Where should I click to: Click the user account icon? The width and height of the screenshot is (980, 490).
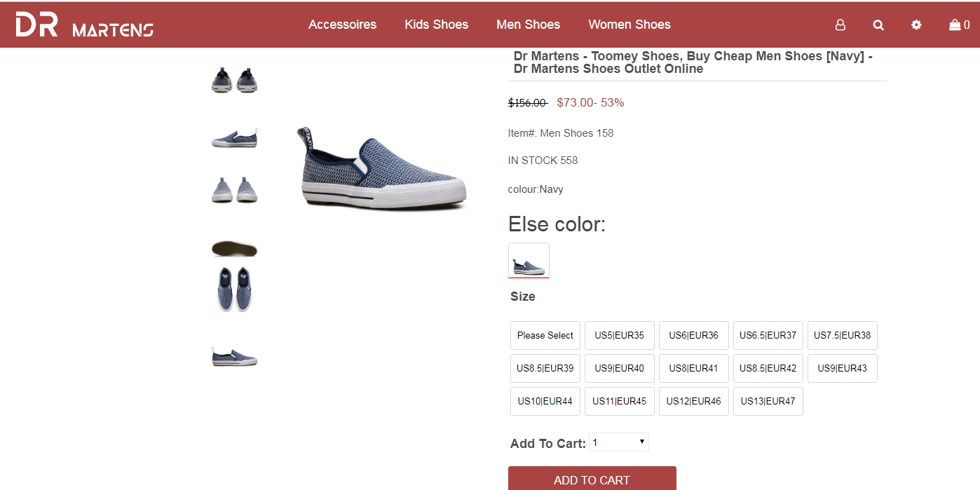click(x=840, y=25)
